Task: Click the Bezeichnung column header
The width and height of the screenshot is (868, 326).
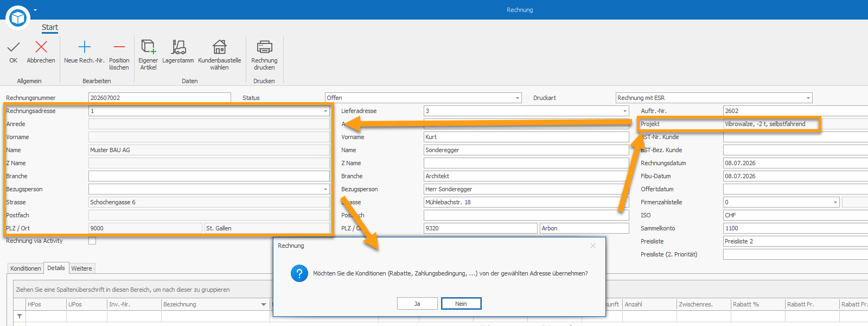Action: click(215, 304)
